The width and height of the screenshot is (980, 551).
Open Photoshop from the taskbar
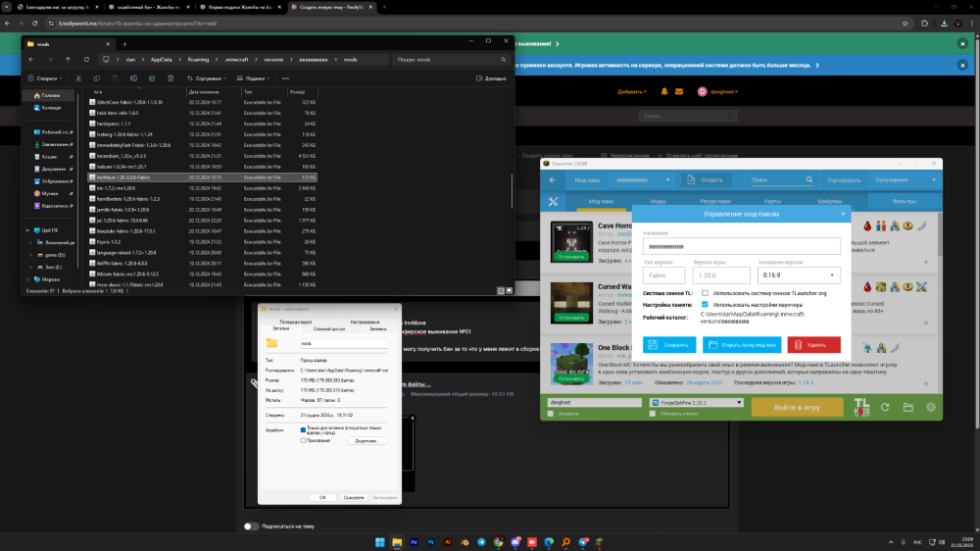(430, 542)
